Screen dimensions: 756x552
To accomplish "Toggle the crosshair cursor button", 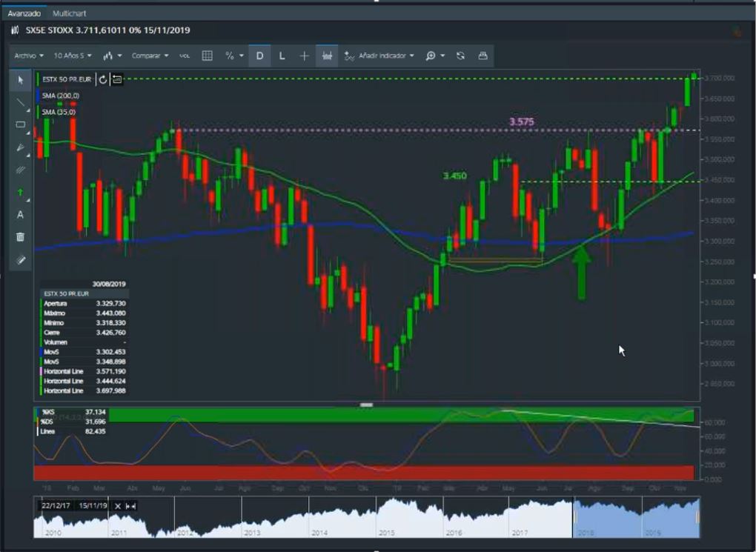I will click(x=304, y=56).
